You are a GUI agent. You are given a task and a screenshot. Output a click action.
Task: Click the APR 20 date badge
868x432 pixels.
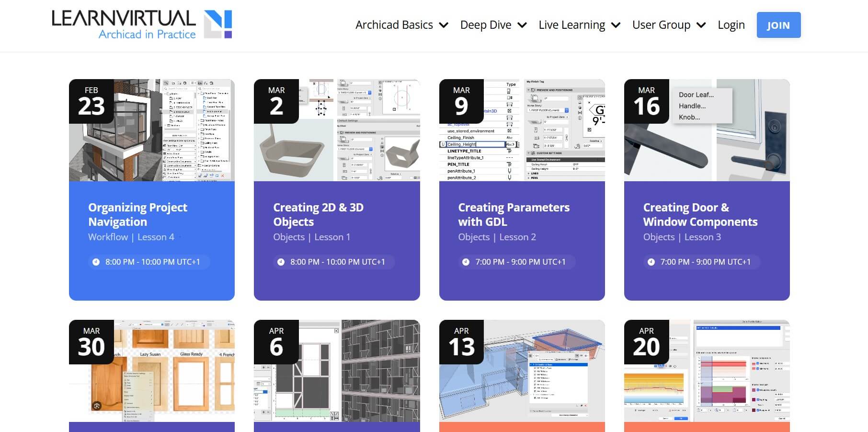[x=646, y=342]
